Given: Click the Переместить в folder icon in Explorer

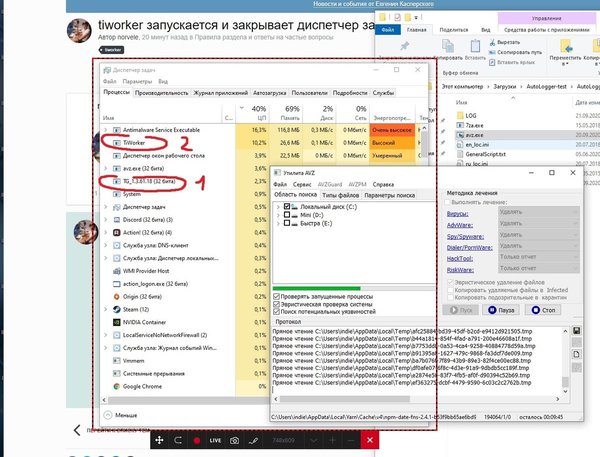Looking at the screenshot, I should click(x=566, y=46).
